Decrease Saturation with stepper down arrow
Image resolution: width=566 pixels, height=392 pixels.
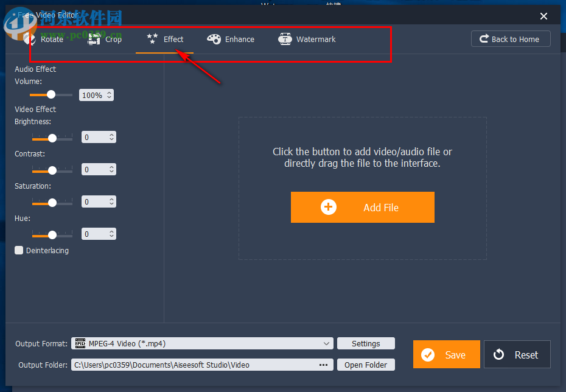click(111, 205)
